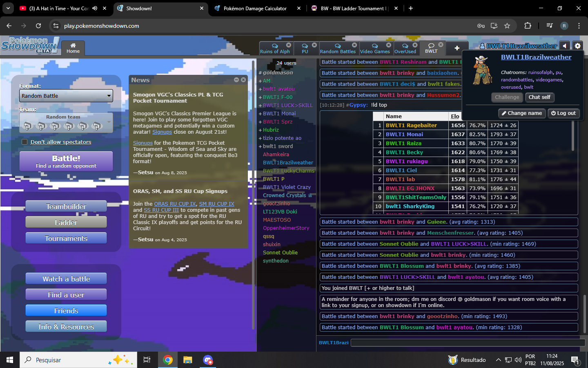This screenshot has height=368, width=588.
Task: Open the sound volume settings
Action: click(564, 46)
